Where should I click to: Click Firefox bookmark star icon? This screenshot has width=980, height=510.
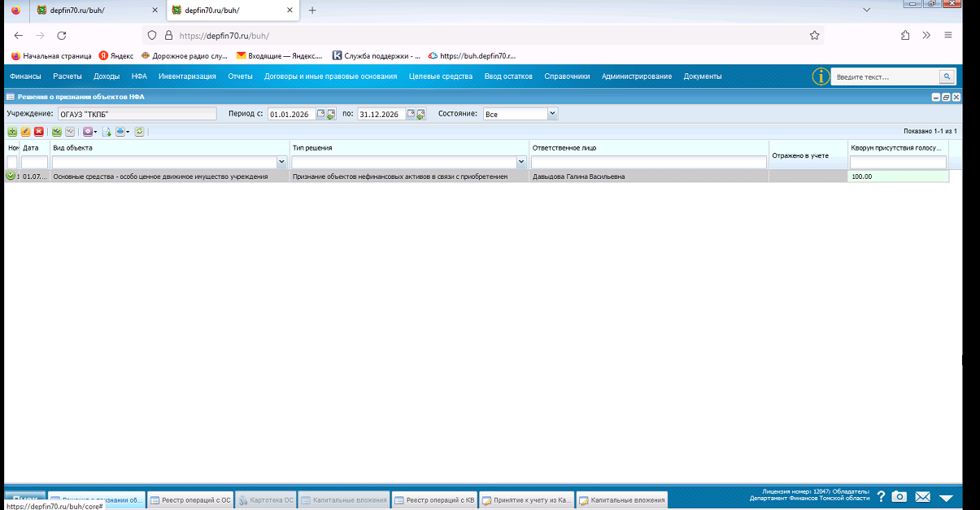(814, 36)
